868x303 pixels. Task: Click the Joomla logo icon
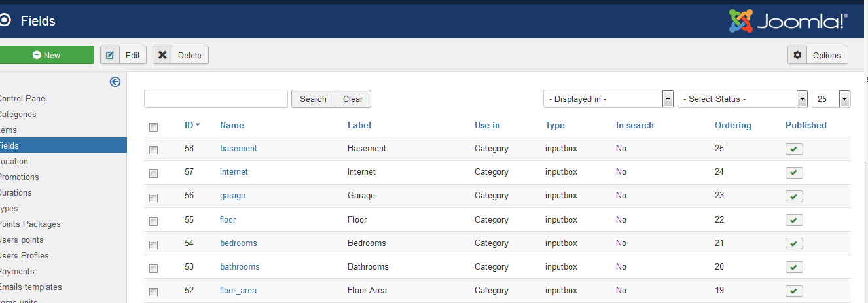coord(741,20)
